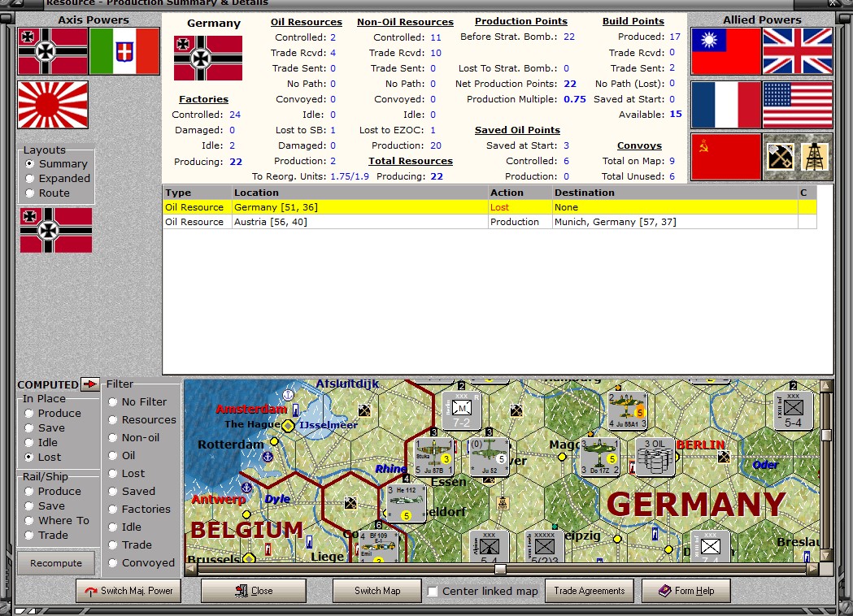
Task: Sort by the Location column header
Action: tap(359, 193)
